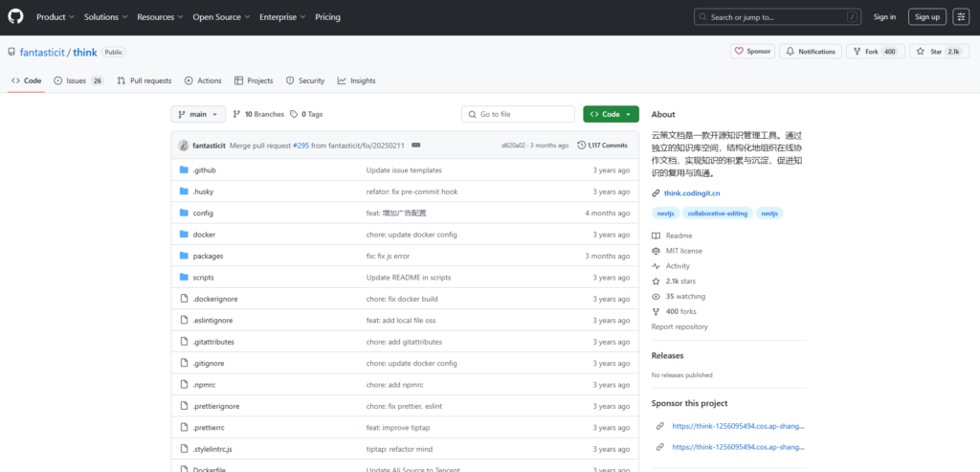The height and width of the screenshot is (472, 980).
Task: Switch to the Pull requests tab
Action: pyautogui.click(x=145, y=81)
